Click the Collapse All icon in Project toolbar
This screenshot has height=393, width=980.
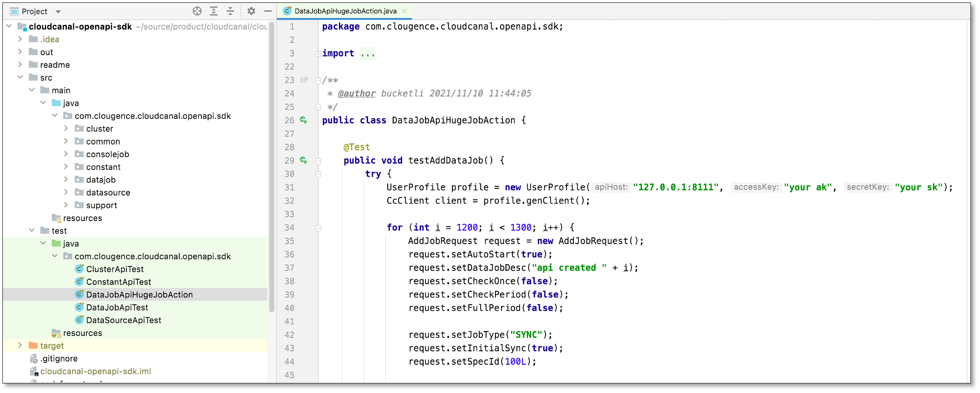click(x=230, y=11)
